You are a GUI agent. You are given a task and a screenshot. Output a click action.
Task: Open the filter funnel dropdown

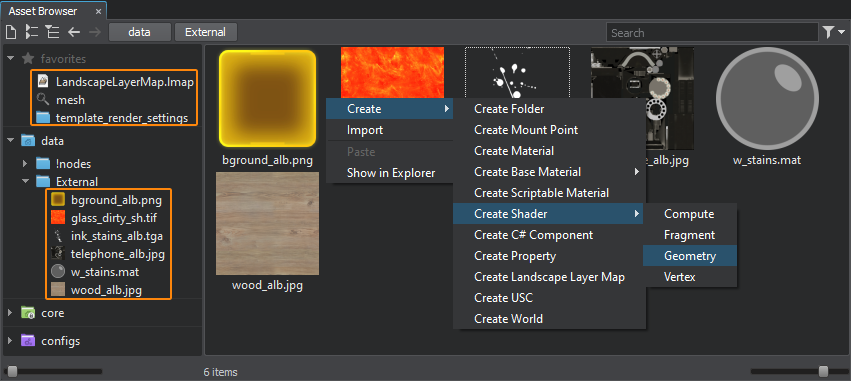tap(834, 33)
